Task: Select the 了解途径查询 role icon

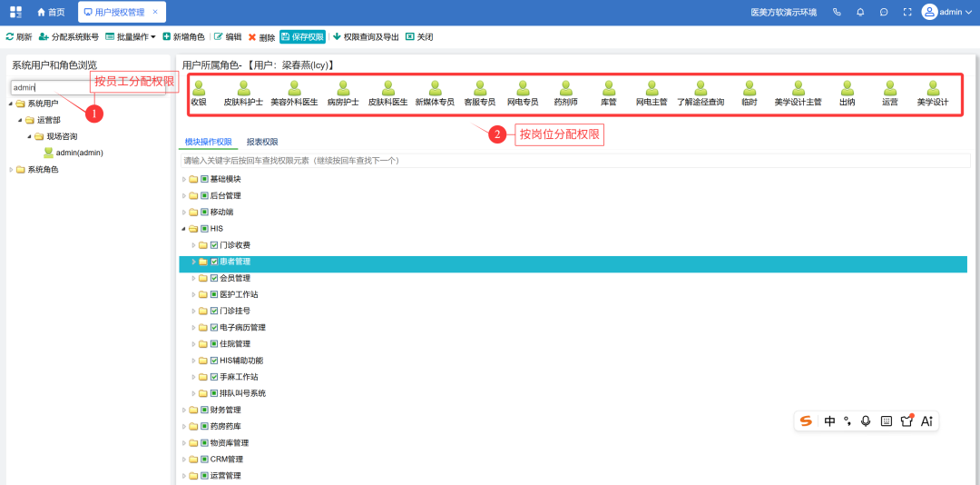Action: (x=701, y=87)
